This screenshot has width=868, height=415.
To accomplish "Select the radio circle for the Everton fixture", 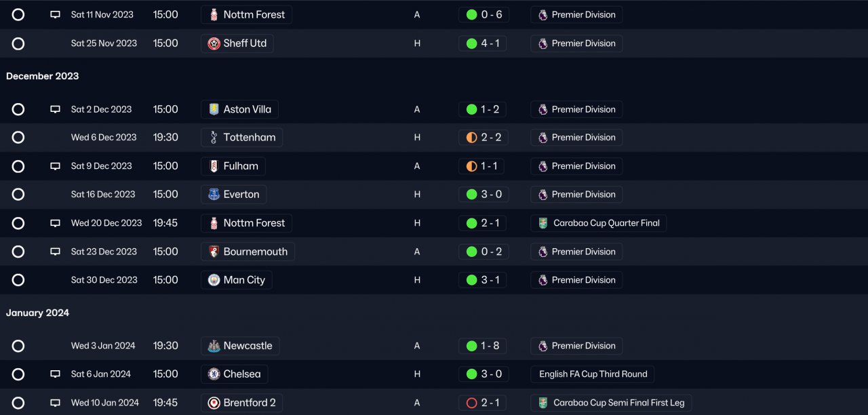I will tap(18, 195).
